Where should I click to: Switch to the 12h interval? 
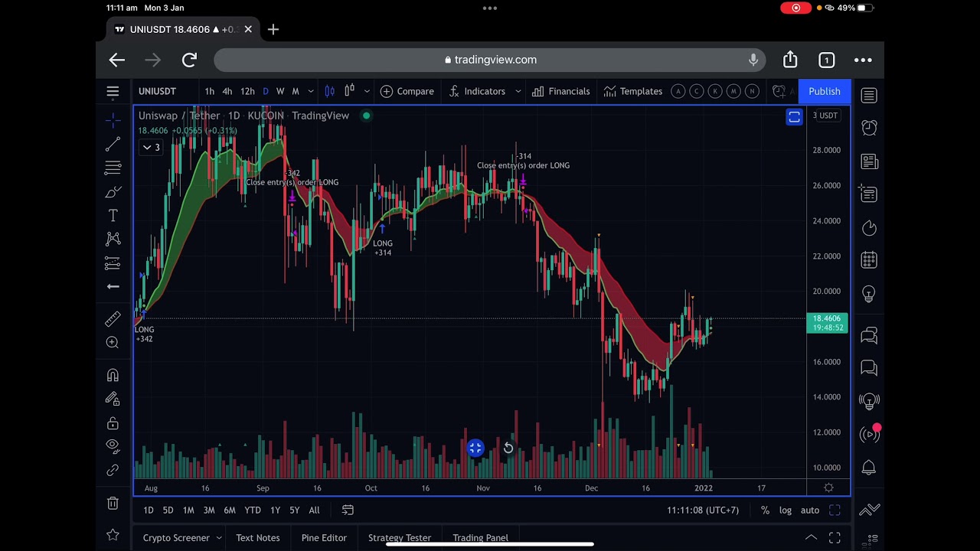(247, 91)
